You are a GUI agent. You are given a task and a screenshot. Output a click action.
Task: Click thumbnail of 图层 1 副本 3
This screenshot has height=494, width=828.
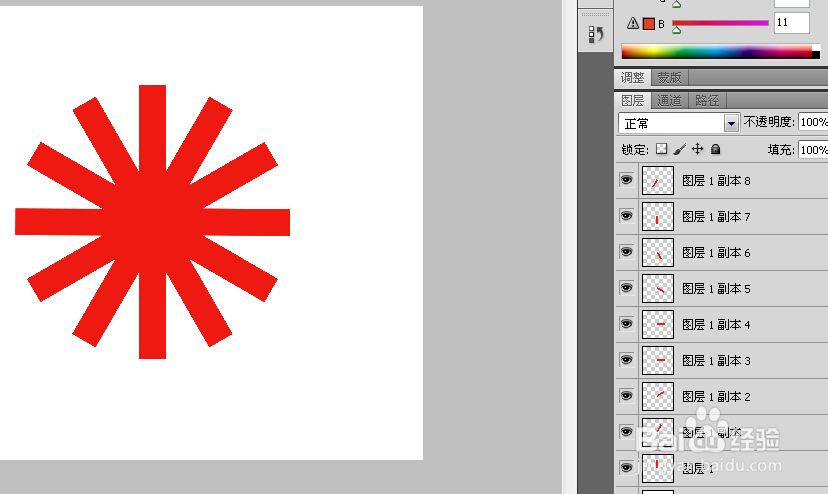658,360
